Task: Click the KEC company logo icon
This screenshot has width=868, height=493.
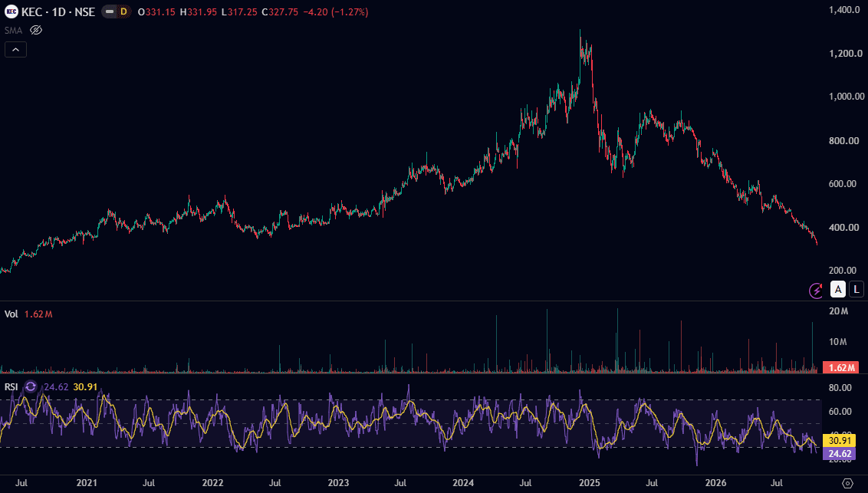Action: coord(11,12)
